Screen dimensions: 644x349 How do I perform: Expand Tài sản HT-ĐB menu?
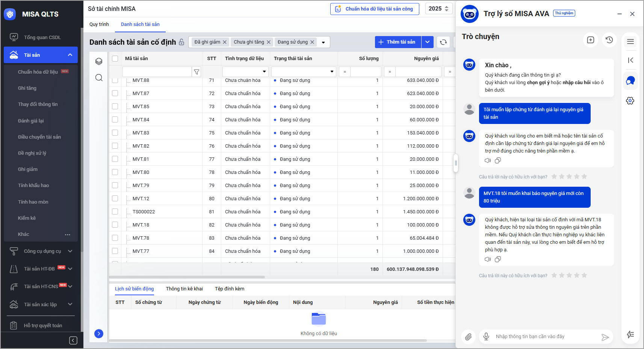[x=70, y=269]
